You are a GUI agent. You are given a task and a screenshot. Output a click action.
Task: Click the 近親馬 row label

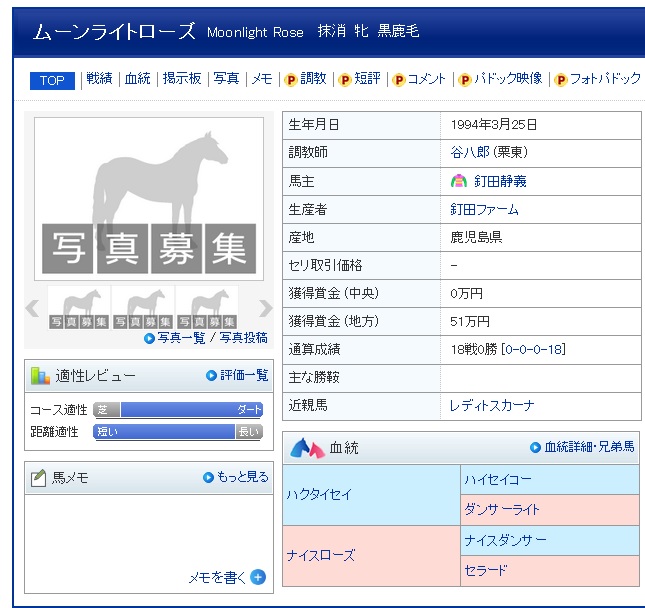point(308,406)
